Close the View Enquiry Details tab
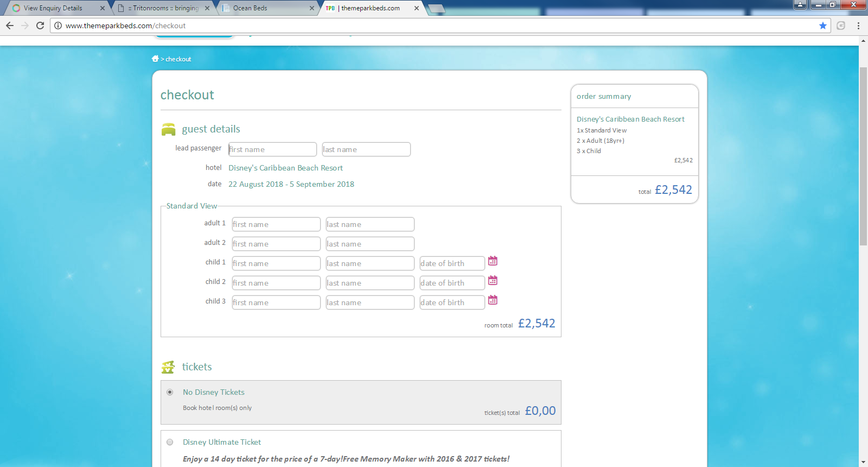 pyautogui.click(x=103, y=8)
